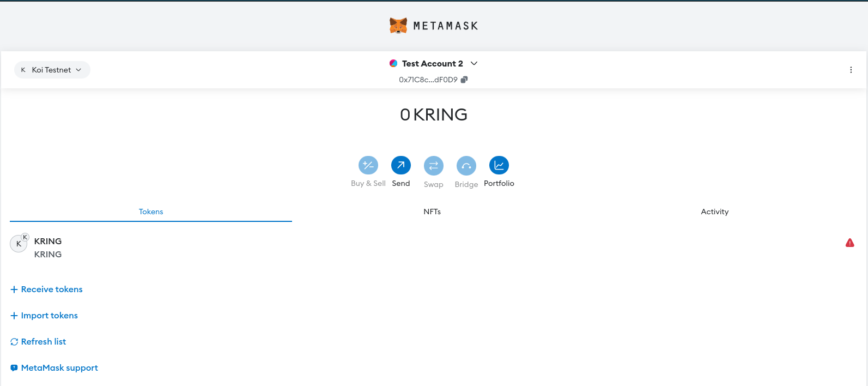Open the Swap icon button
The image size is (868, 386).
433,166
